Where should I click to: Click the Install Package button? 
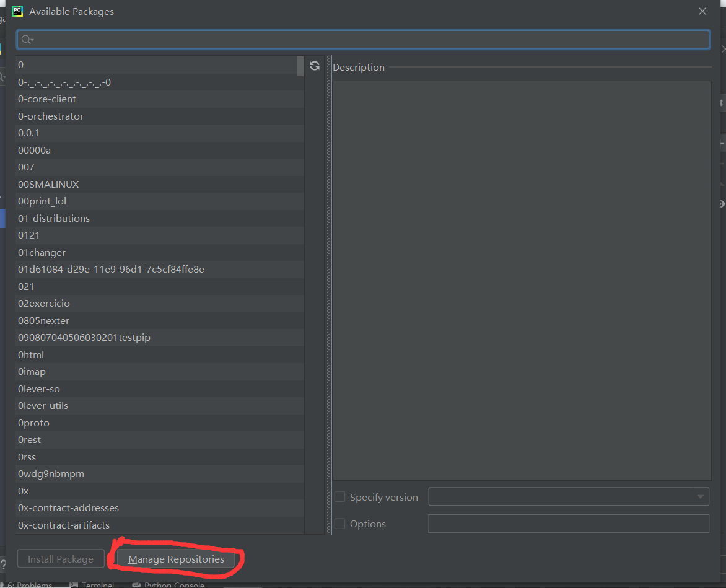coord(61,559)
